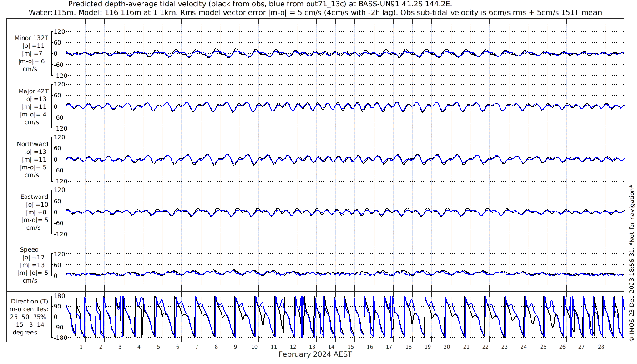The image size is (637, 364).
Task: Click the '180' tick of the Direction panel
Action: click(x=60, y=296)
